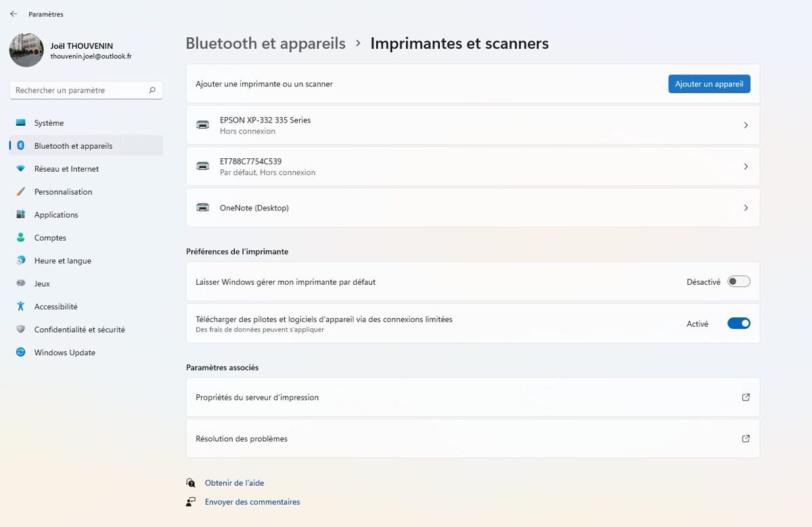The height and width of the screenshot is (527, 812).
Task: Open the Obtenir de l'aide link
Action: pyautogui.click(x=234, y=483)
